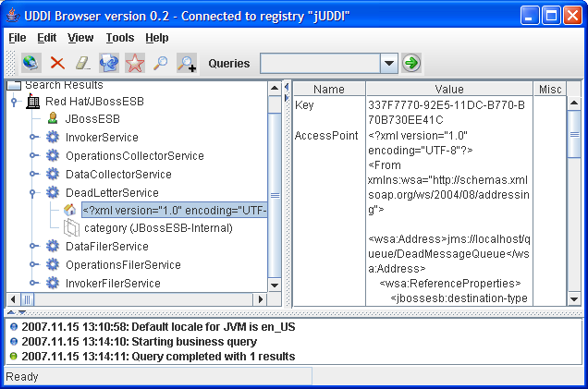Open the Help menu
Image resolution: width=588 pixels, height=389 pixels.
(157, 38)
